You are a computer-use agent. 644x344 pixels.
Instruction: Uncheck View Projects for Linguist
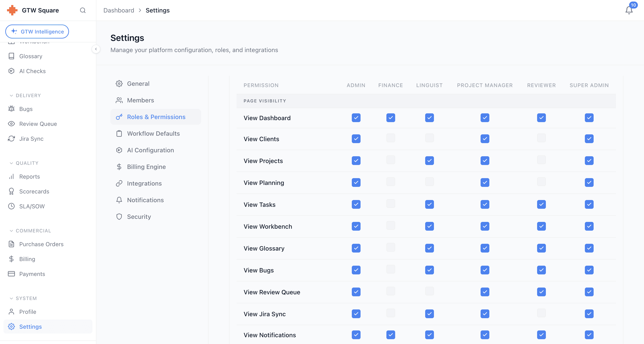click(429, 160)
